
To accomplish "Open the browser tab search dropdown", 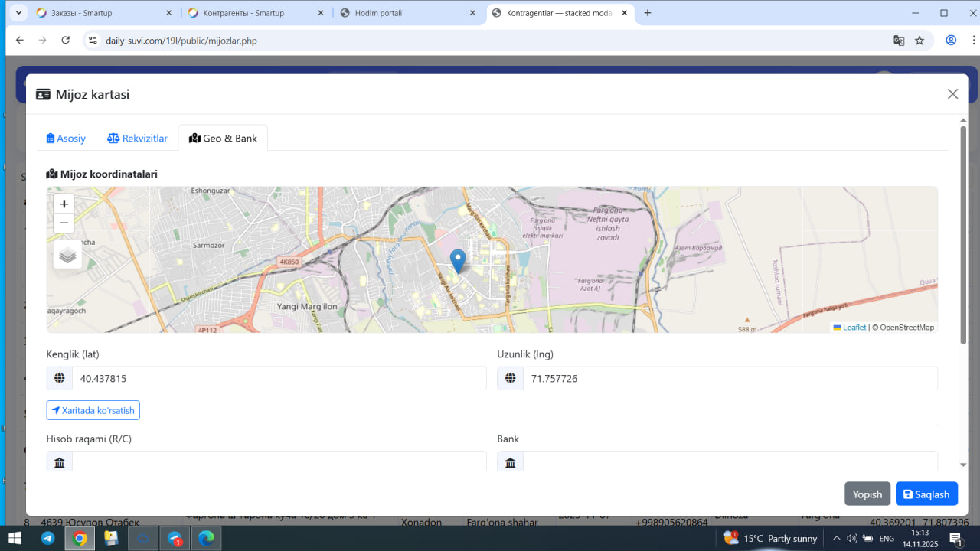I will 19,13.
